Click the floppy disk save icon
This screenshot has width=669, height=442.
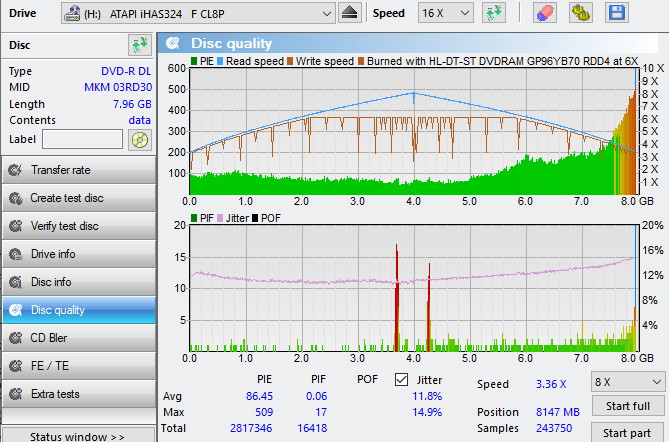616,13
